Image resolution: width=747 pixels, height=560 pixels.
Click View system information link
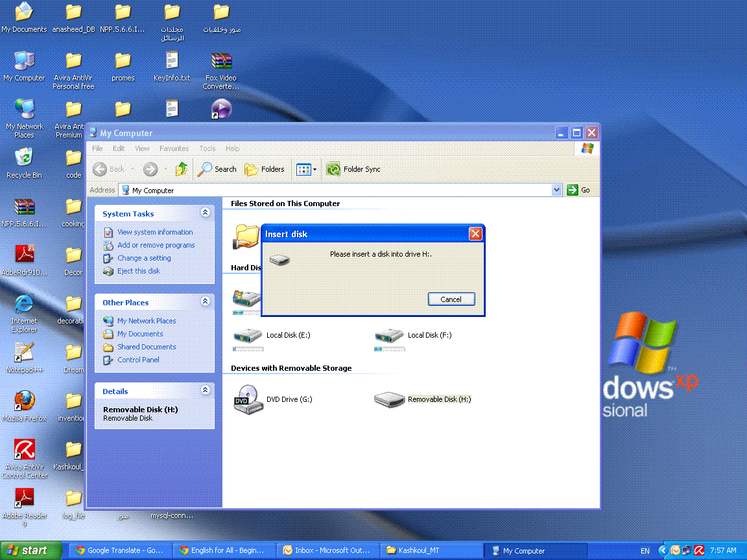(155, 232)
